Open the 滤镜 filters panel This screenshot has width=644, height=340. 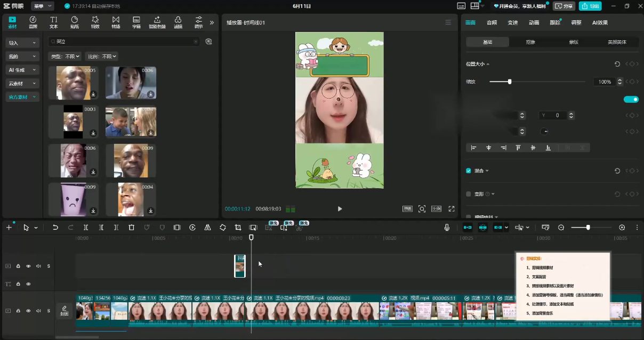[178, 22]
